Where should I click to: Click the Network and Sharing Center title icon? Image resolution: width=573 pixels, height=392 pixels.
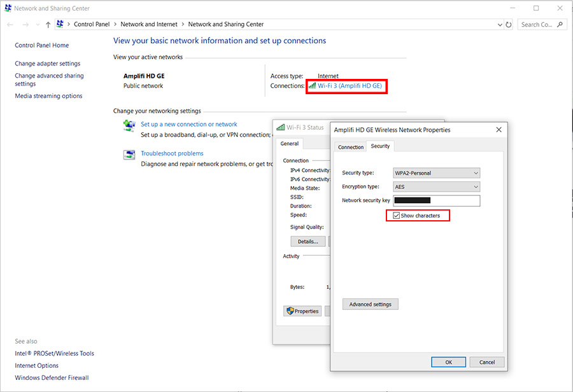coord(8,8)
